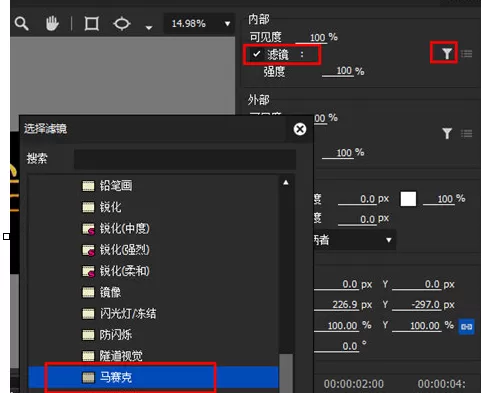Open filter settings list icon in 外部
The width and height of the screenshot is (481, 393).
(x=466, y=134)
